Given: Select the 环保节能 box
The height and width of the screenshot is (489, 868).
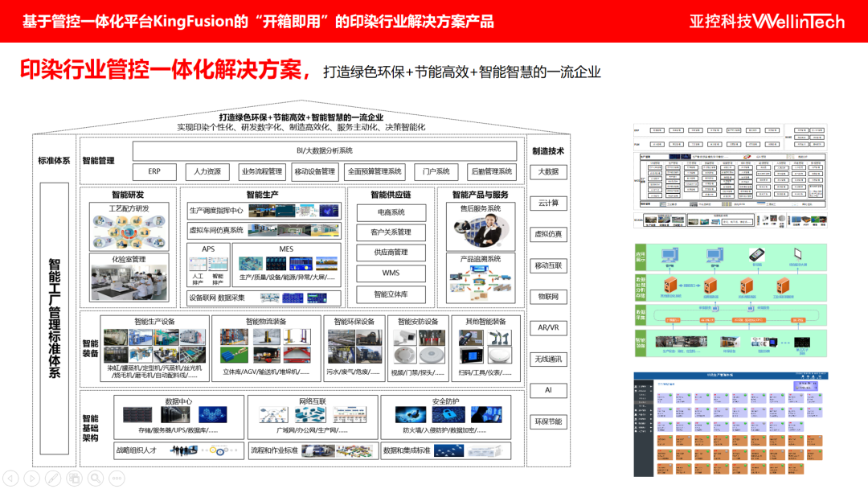Looking at the screenshot, I should [548, 421].
